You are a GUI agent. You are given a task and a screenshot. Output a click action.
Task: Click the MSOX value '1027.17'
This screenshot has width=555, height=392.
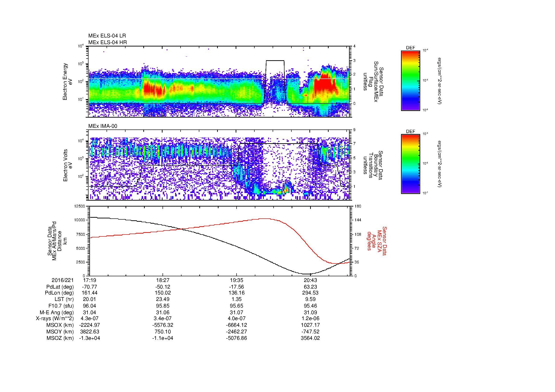(310, 325)
